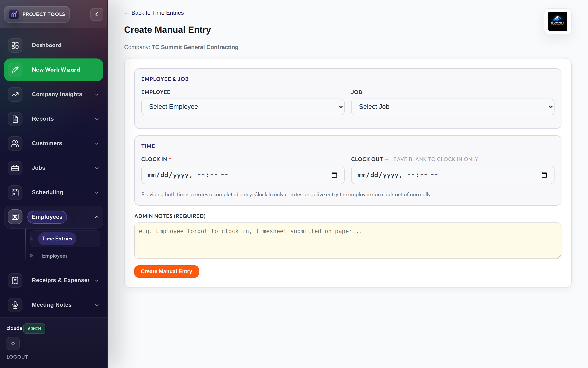Open the Jobs sidebar item label
The width and height of the screenshot is (588, 368).
38,168
